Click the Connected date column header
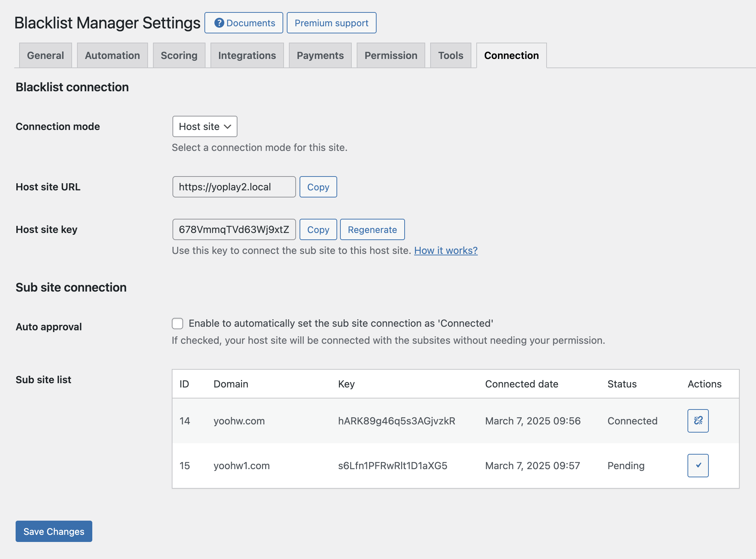This screenshot has height=559, width=756. coord(522,384)
